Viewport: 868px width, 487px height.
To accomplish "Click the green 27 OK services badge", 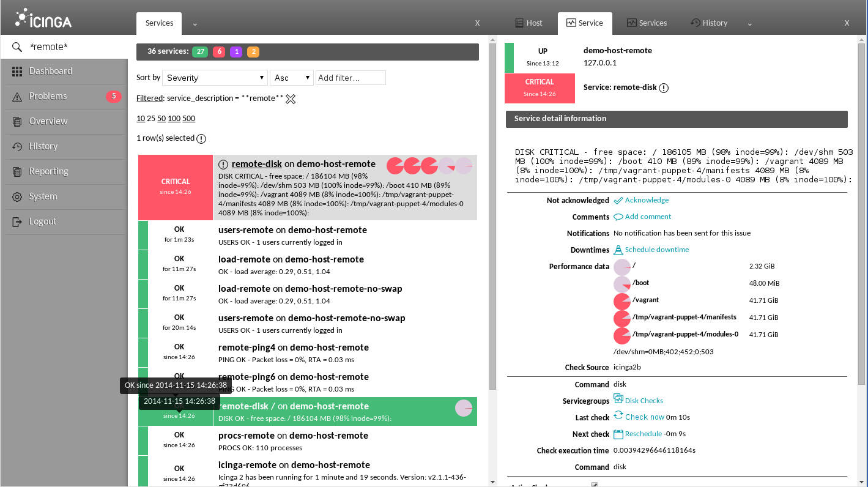I will pos(200,52).
